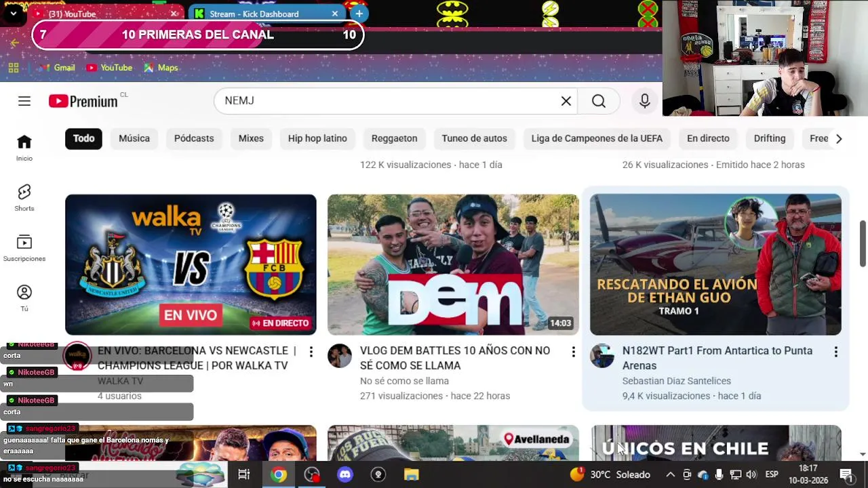Screen dimensions: 868x488
Task: Open title N182WT Part1 From Antartica
Action: [x=717, y=358]
